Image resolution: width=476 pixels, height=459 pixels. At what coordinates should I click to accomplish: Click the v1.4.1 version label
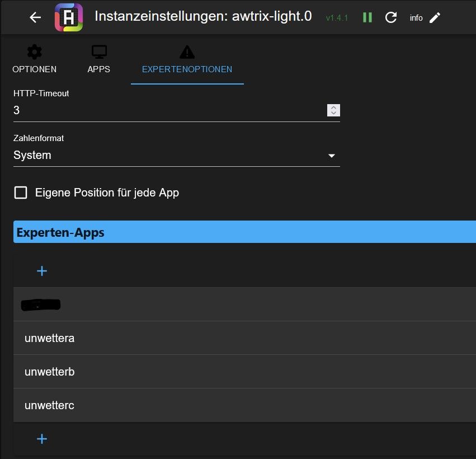click(x=337, y=18)
